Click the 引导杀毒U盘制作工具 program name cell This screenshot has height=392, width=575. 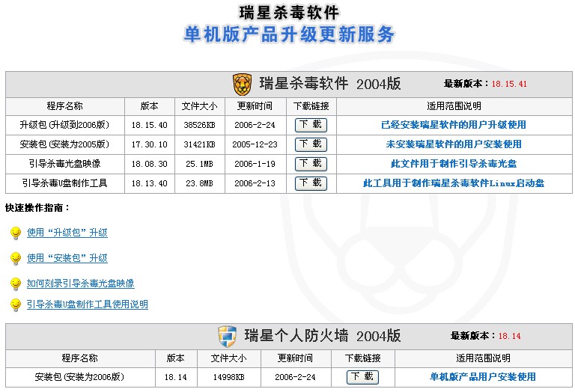65,183
